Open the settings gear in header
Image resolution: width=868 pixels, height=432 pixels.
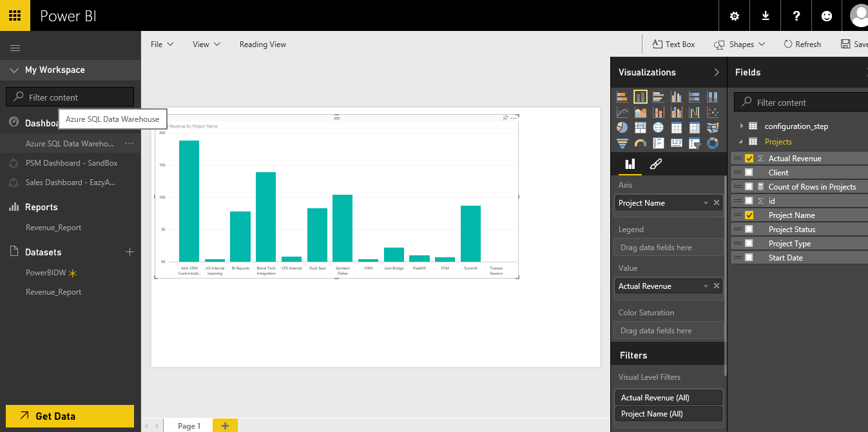pos(735,16)
